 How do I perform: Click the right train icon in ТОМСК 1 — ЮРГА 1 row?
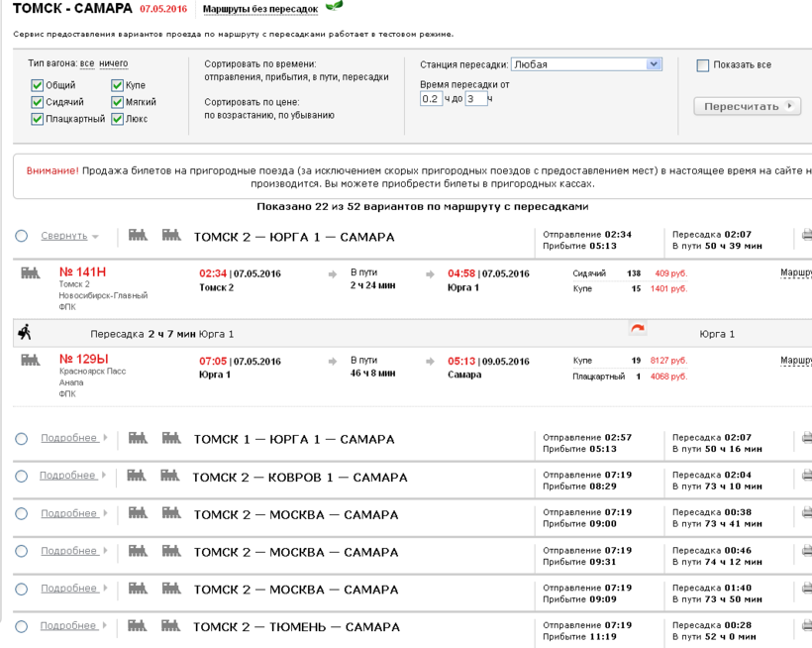(171, 438)
